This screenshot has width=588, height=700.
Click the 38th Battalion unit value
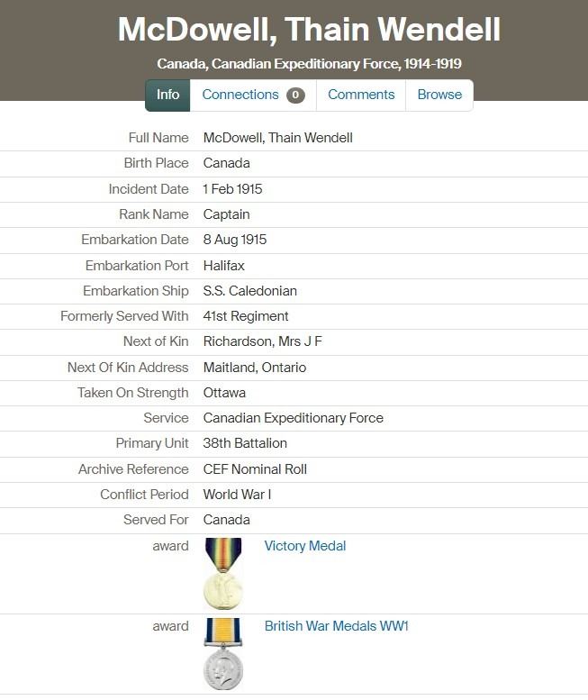click(x=245, y=443)
